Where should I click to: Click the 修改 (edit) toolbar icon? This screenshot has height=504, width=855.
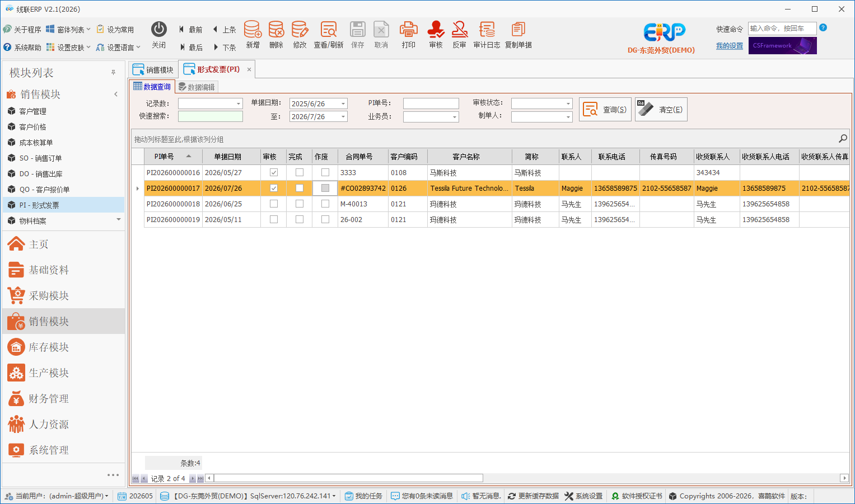(300, 35)
